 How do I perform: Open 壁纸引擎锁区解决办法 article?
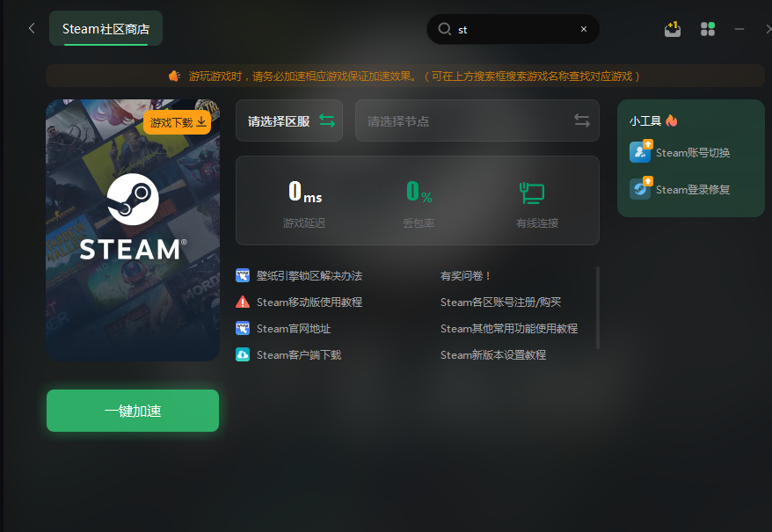coord(310,276)
